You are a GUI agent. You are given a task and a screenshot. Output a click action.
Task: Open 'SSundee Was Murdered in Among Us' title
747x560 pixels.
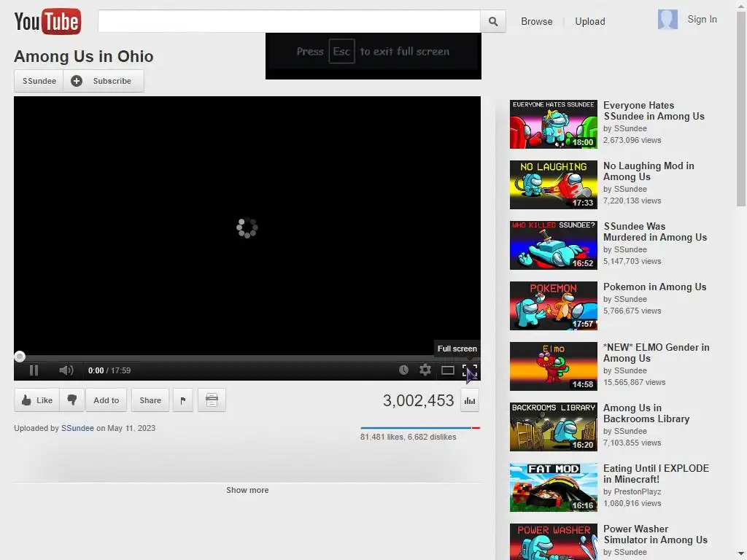655,231
